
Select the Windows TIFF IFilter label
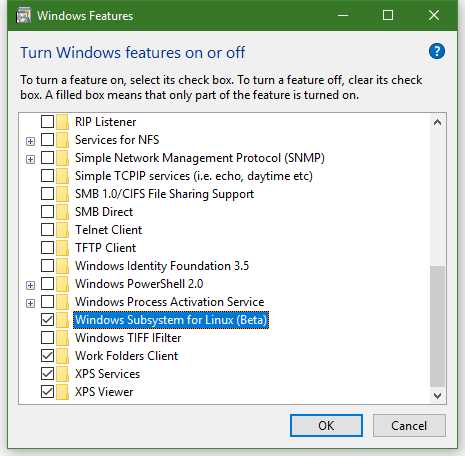[x=128, y=338]
